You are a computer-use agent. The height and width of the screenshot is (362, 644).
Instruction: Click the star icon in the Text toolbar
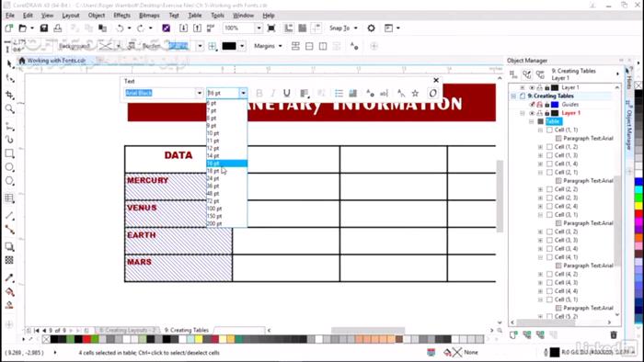click(415, 93)
